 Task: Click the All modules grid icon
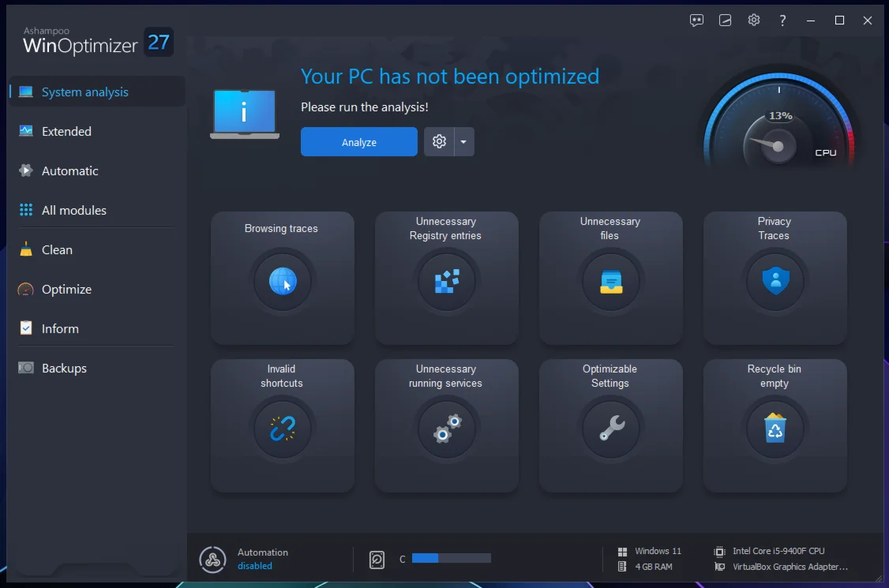coord(25,210)
